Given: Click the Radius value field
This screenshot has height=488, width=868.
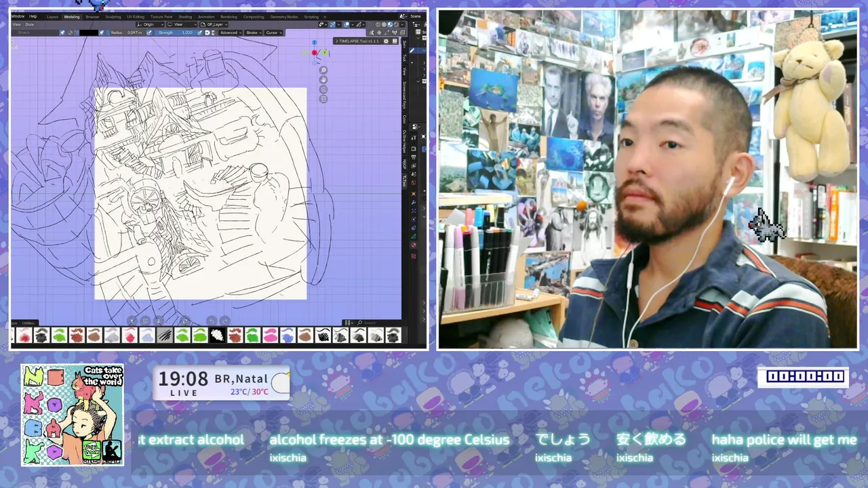Looking at the screenshot, I should (127, 33).
